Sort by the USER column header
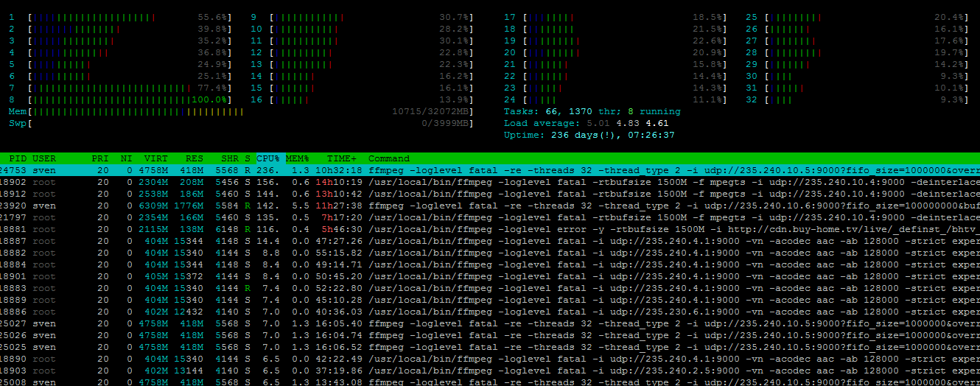This screenshot has height=386, width=980. click(x=44, y=158)
